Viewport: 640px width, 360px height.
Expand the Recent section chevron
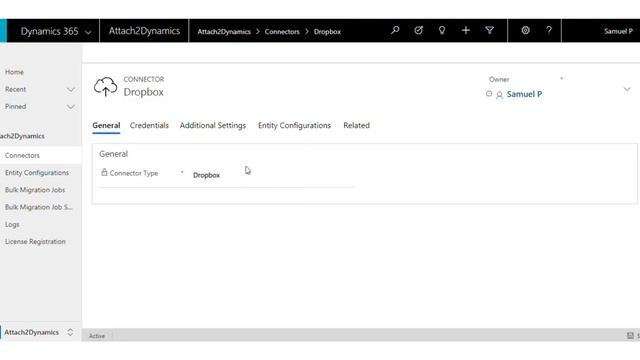(71, 89)
